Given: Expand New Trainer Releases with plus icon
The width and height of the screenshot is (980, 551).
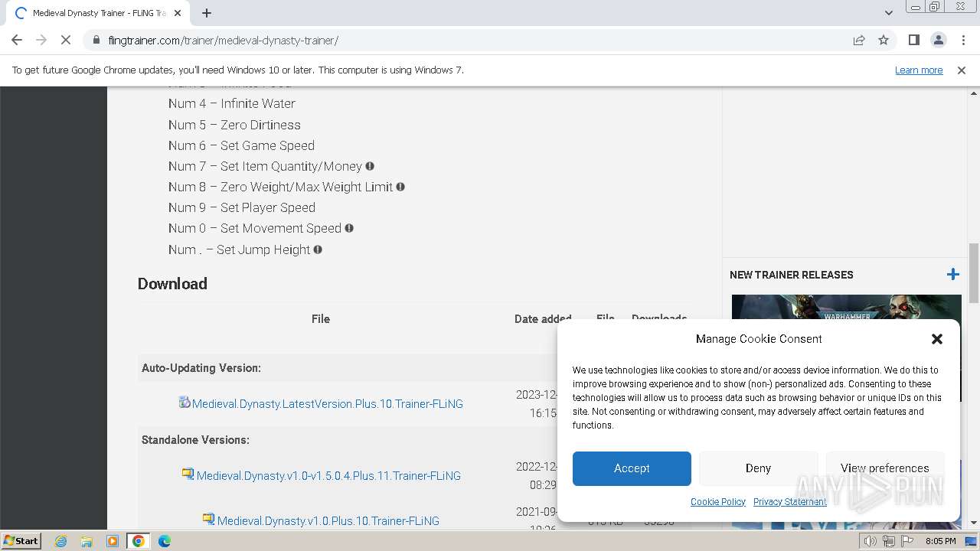Looking at the screenshot, I should pyautogui.click(x=952, y=274).
